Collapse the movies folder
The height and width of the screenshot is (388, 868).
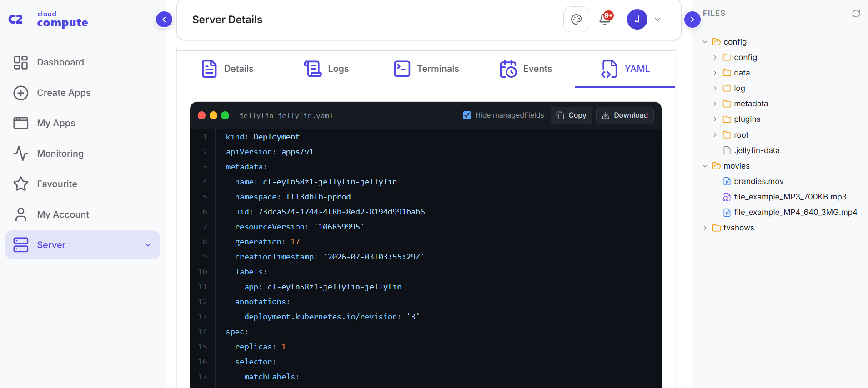(x=705, y=166)
